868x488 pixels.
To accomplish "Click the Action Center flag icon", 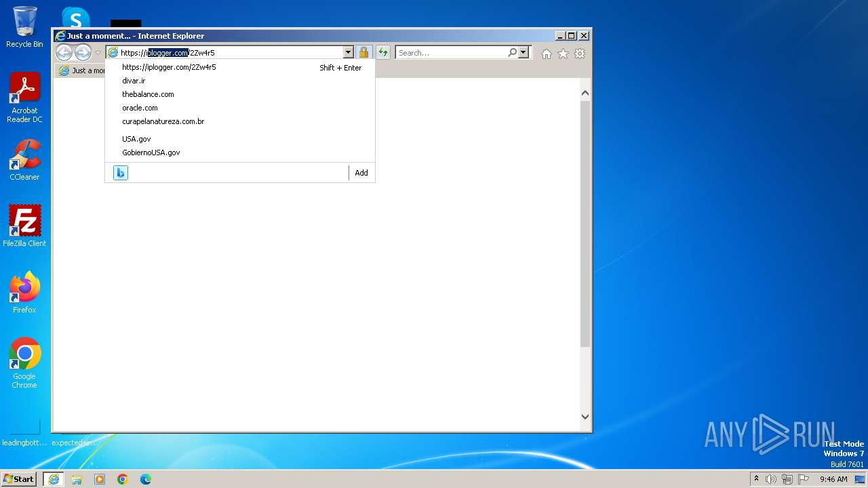I will (x=804, y=479).
